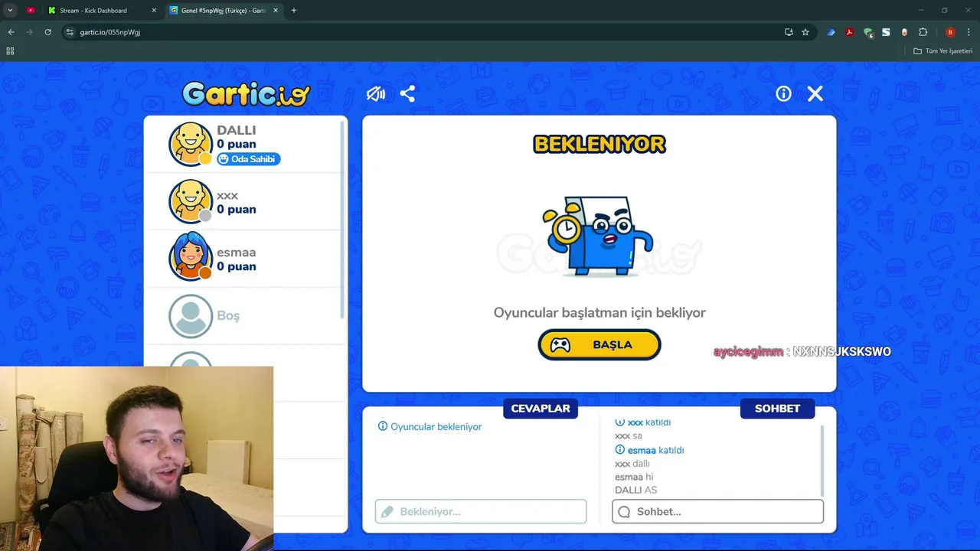Viewport: 980px width, 551px height.
Task: Go back in browser history
Action: pos(11,32)
